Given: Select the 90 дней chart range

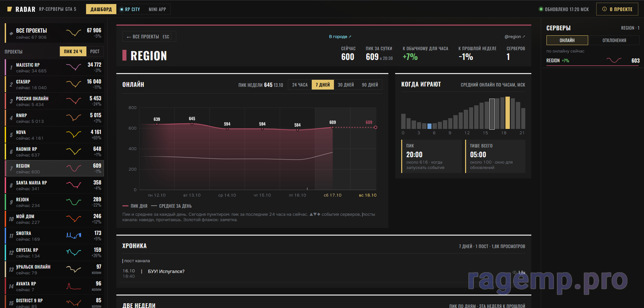Looking at the screenshot, I should coord(370,84).
